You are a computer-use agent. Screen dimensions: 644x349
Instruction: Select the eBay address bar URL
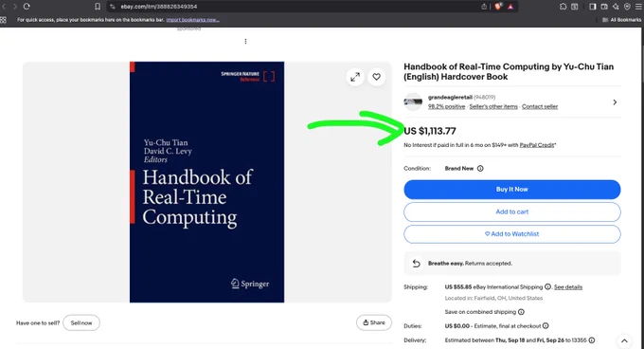coord(159,7)
